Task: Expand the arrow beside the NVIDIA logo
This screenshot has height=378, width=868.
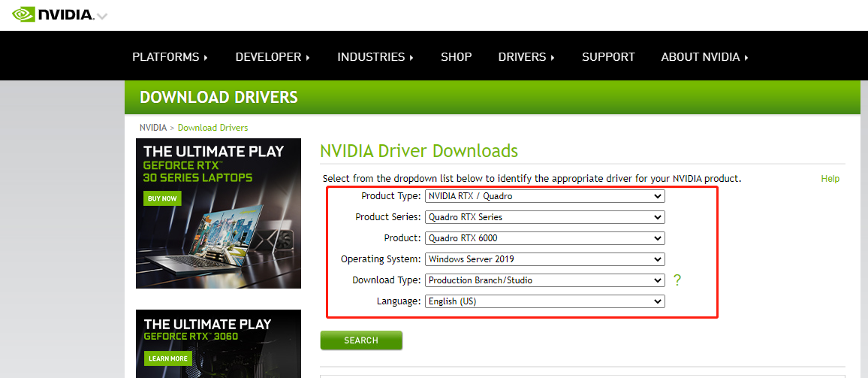Action: coord(102,17)
